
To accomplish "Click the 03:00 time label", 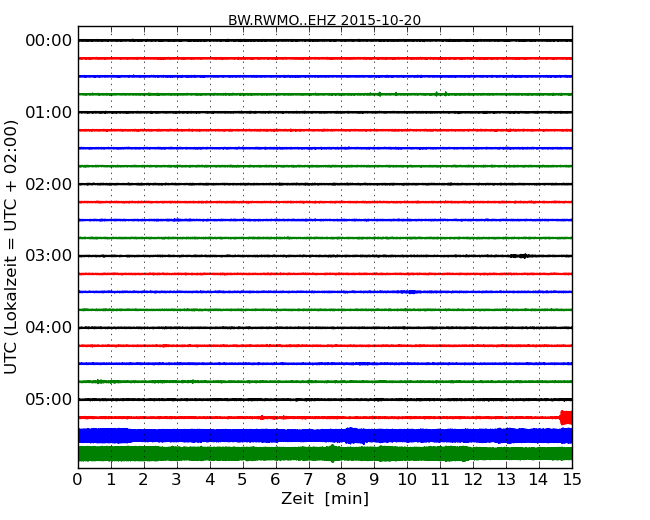I will click(49, 256).
